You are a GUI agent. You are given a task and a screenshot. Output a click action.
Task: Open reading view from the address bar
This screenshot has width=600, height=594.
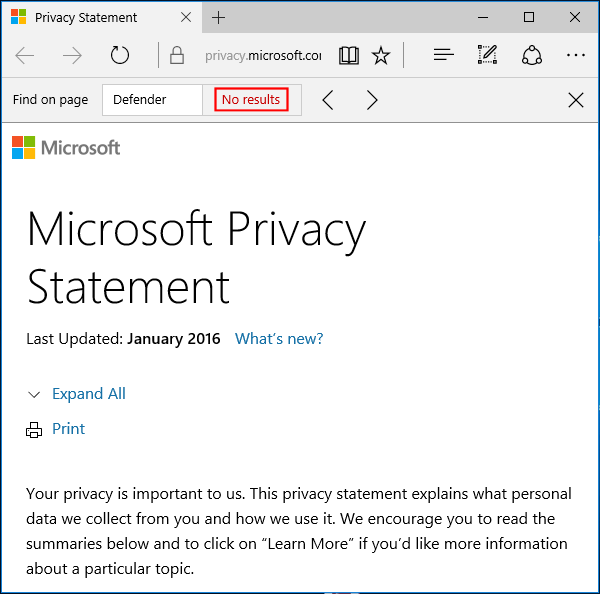click(348, 56)
